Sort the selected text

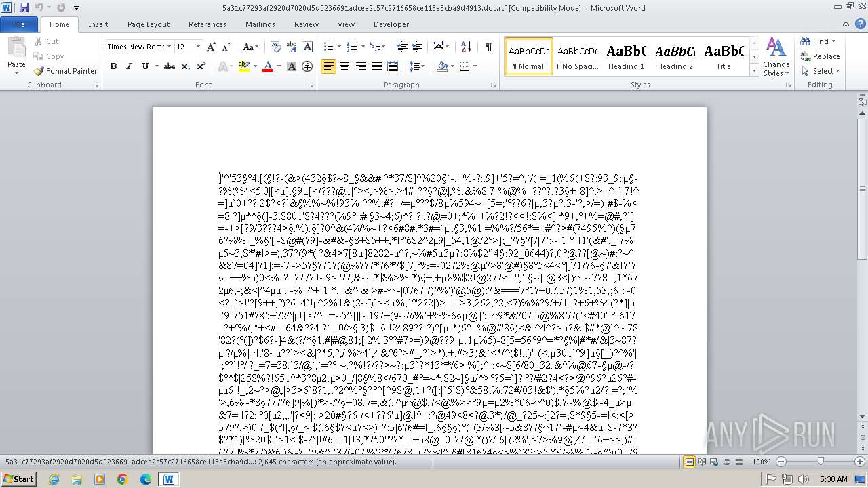pyautogui.click(x=466, y=47)
